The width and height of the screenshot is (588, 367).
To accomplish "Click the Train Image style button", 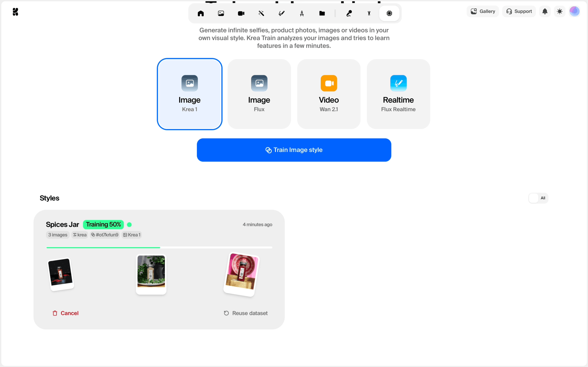I will pos(294,150).
